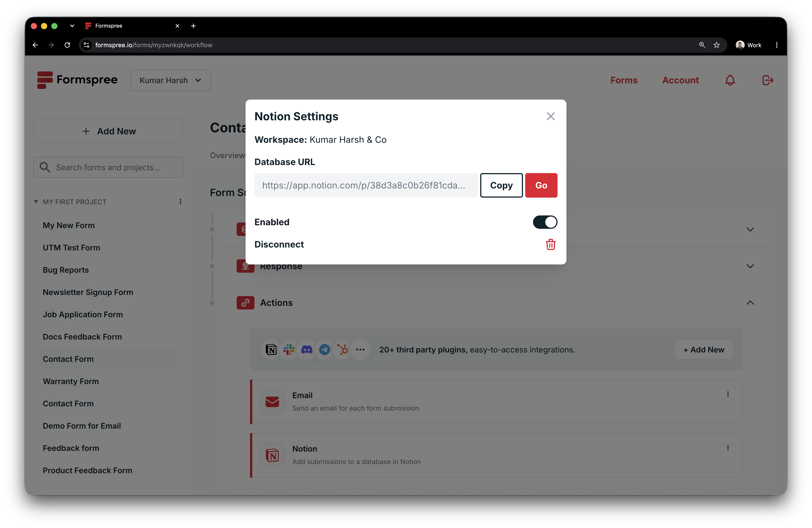
Task: Open Newsletter Signup Form
Action: tap(88, 292)
